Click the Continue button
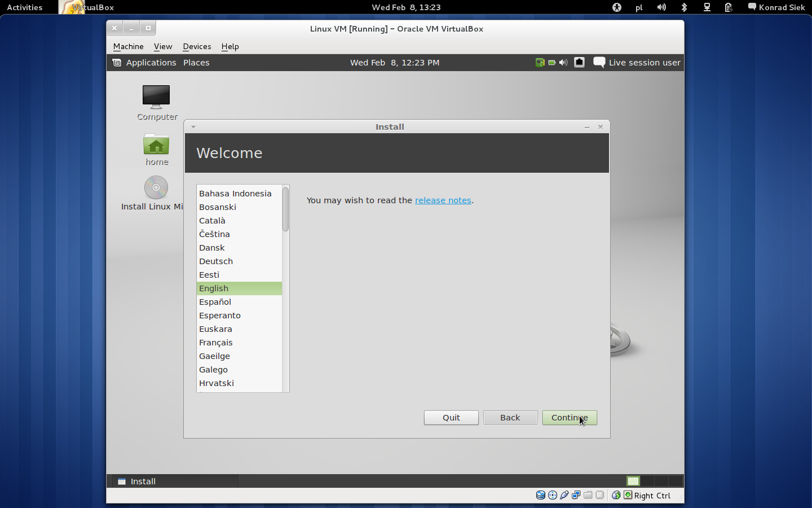The width and height of the screenshot is (812, 508). (x=570, y=418)
